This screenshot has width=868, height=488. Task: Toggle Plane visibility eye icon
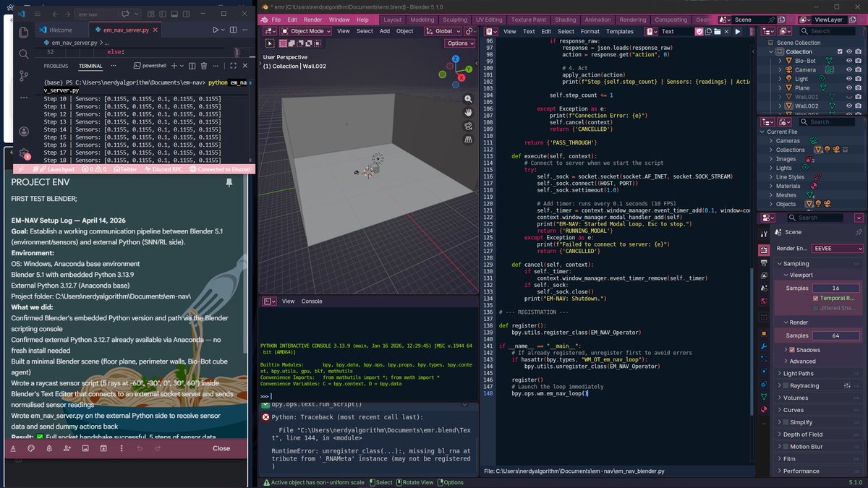click(x=849, y=87)
